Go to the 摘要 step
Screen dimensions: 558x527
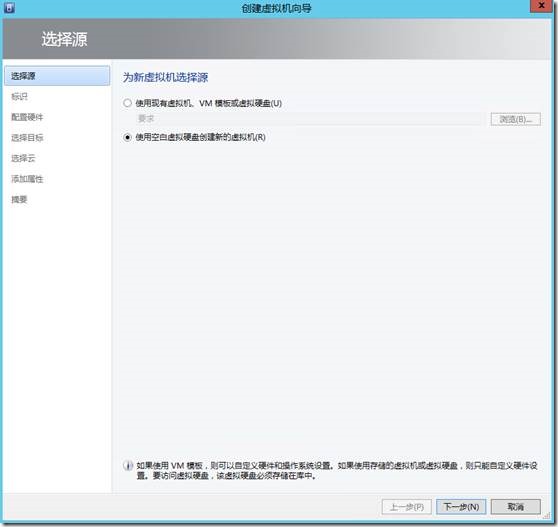click(20, 200)
